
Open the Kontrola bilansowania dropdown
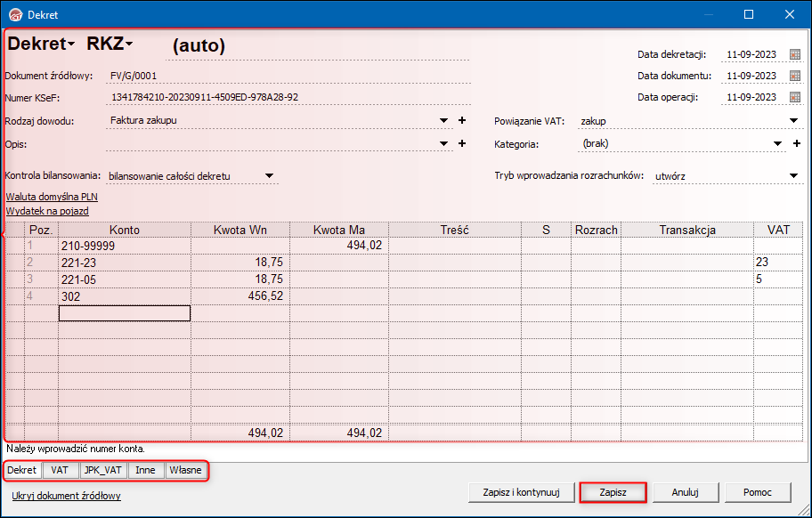269,176
